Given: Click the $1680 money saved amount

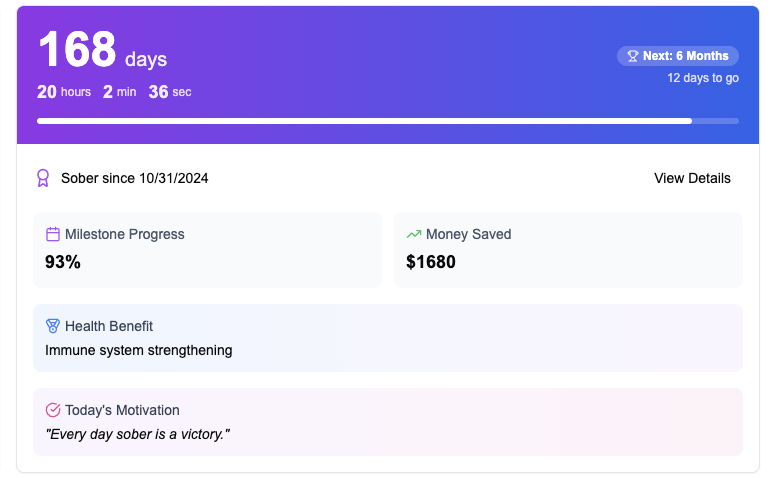Looking at the screenshot, I should coord(430,263).
